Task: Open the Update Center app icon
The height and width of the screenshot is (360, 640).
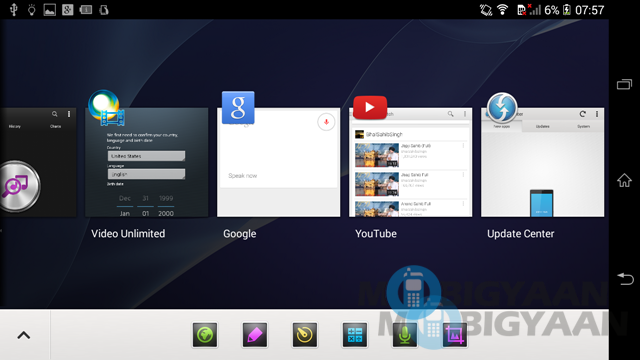Action: coord(502,108)
